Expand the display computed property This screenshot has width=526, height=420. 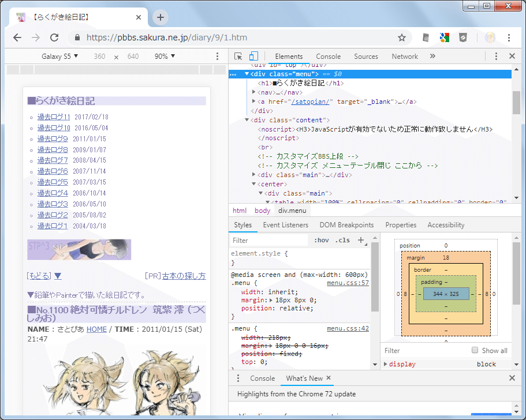386,363
